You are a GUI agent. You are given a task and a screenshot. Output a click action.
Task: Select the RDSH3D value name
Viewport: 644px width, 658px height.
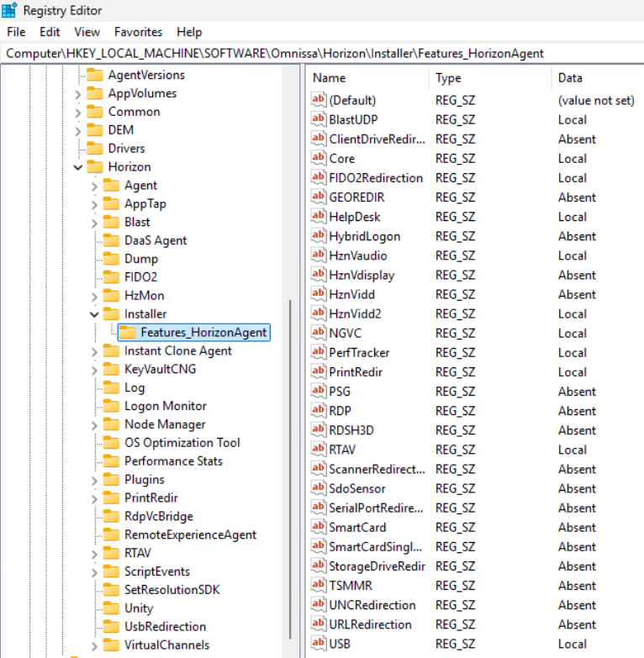pos(351,430)
